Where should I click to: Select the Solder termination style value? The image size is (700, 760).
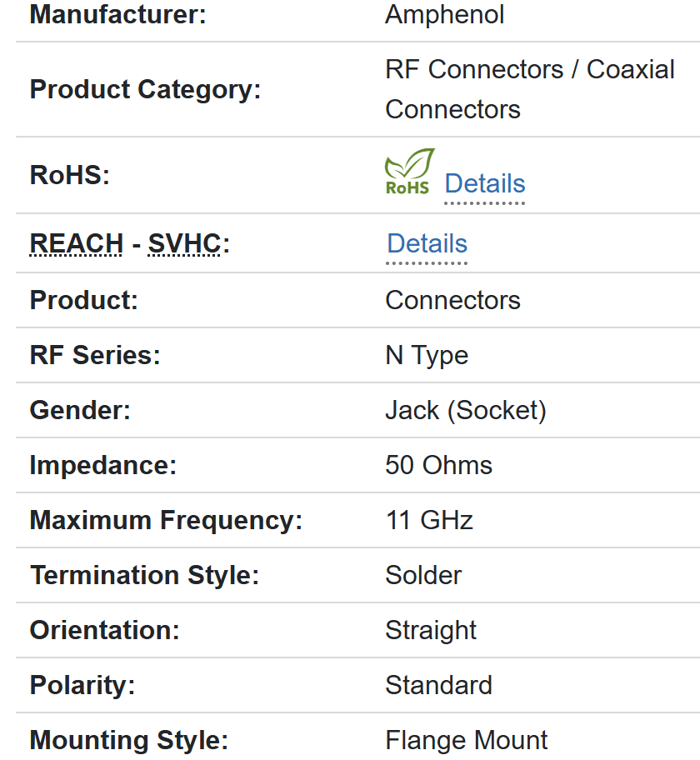[422, 575]
